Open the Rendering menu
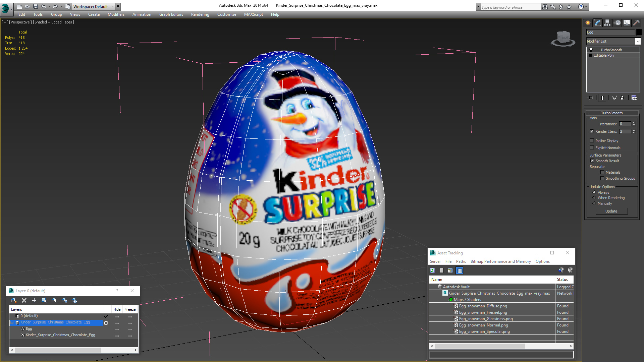Image resolution: width=644 pixels, height=362 pixels. [x=200, y=14]
